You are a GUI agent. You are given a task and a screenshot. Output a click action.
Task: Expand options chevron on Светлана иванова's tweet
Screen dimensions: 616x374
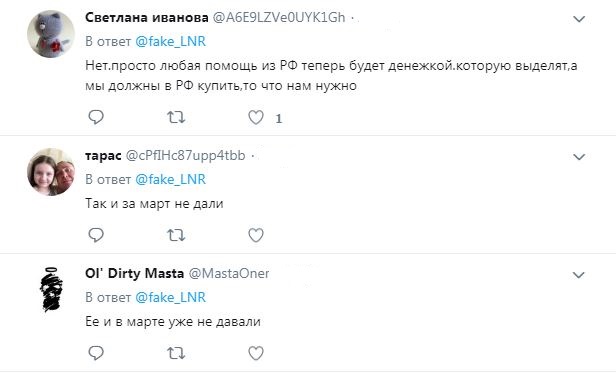click(579, 19)
